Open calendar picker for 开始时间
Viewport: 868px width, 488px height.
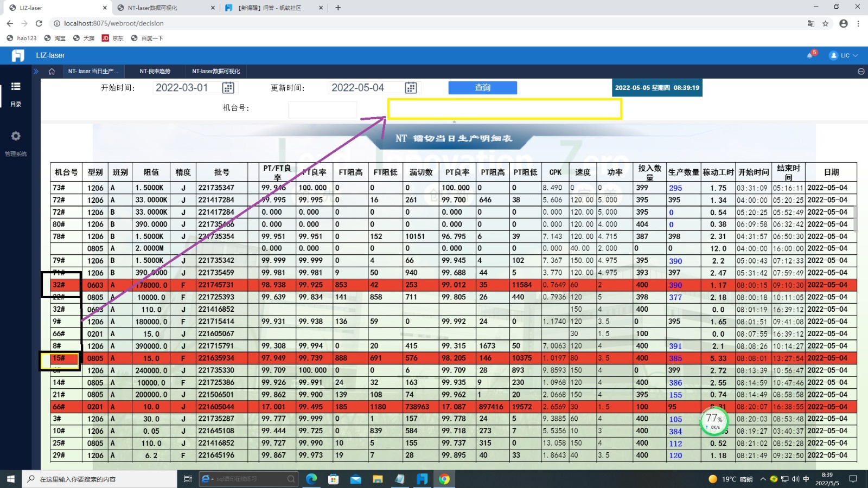[x=228, y=88]
